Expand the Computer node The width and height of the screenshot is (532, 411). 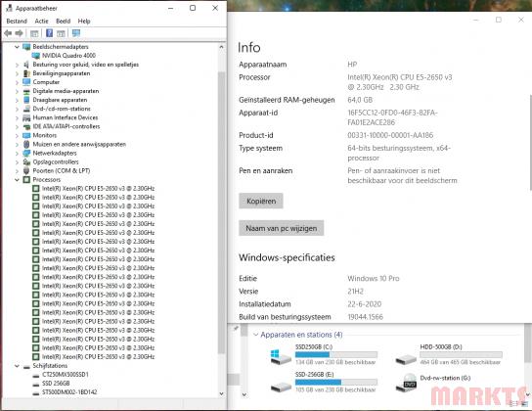[x=17, y=82]
